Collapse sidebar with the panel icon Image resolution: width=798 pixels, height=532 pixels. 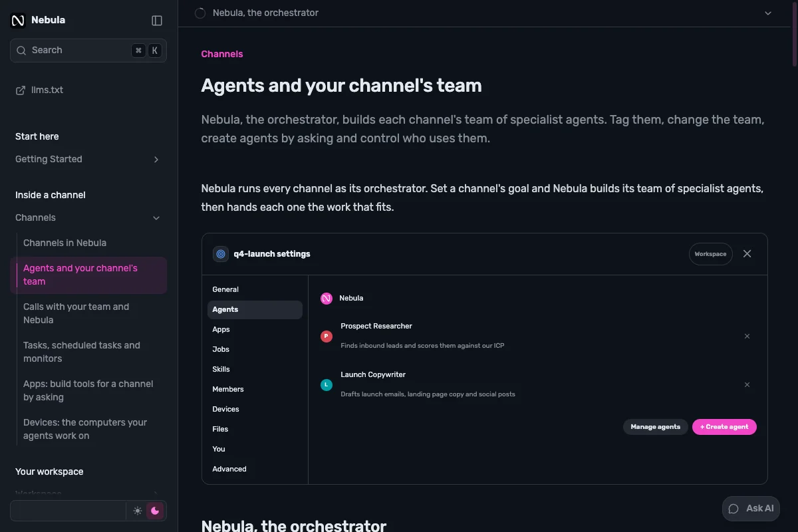(157, 21)
